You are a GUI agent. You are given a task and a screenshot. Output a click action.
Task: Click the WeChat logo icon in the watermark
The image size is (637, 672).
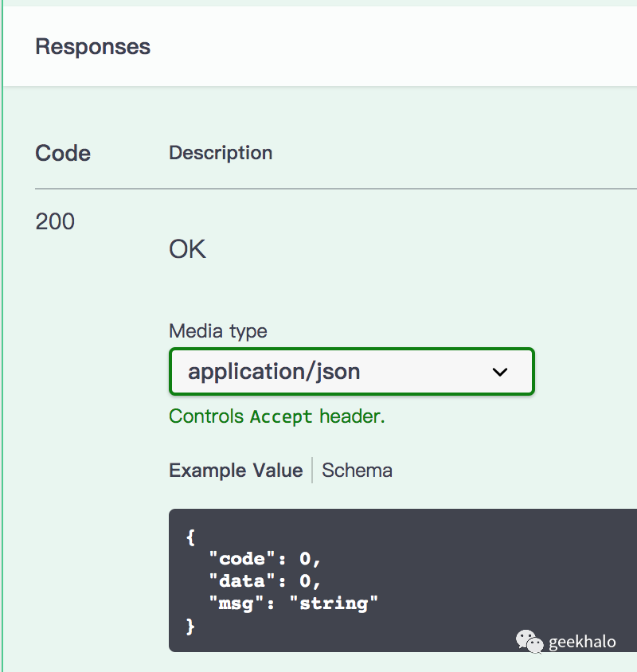529,640
